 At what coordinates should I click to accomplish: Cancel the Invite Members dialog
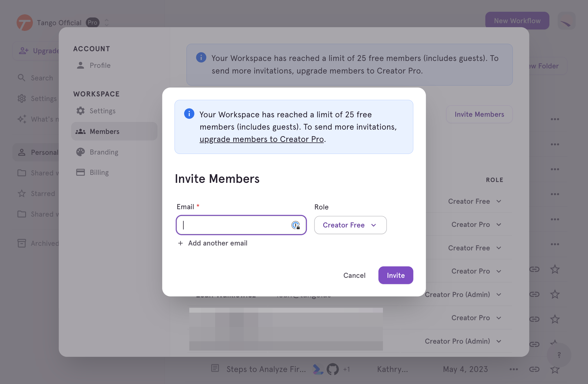coord(354,275)
